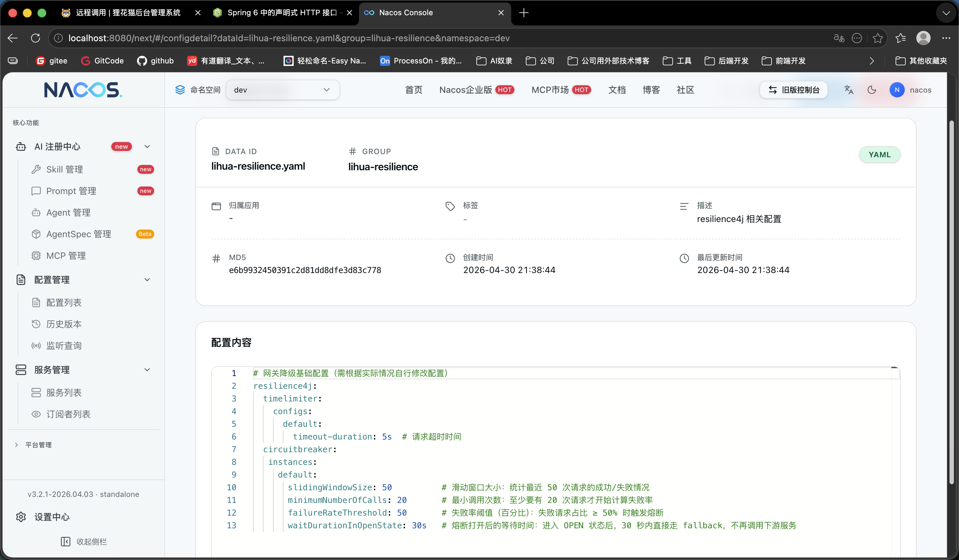
Task: Open the GitCode bookmark
Action: (102, 61)
